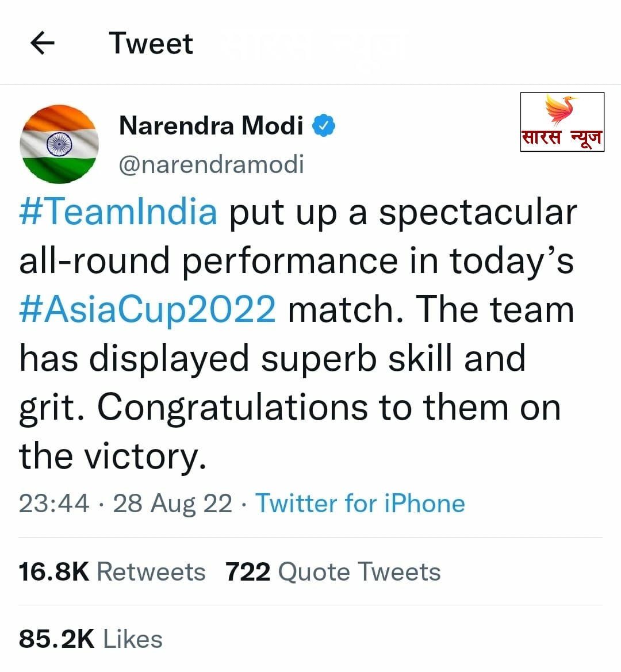621x672 pixels.
Task: Open the Saras News logo watermark
Action: pos(562,122)
